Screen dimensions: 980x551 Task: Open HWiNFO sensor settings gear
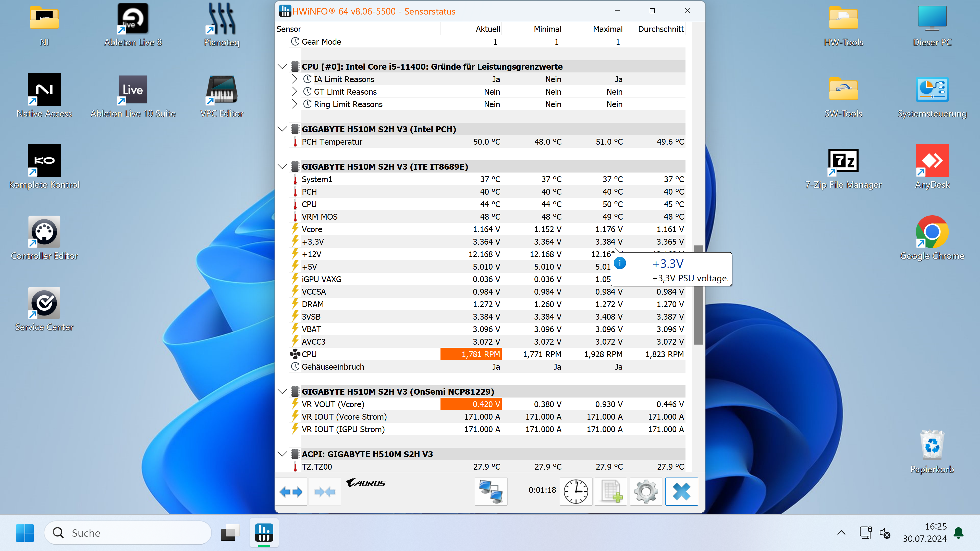[646, 491]
